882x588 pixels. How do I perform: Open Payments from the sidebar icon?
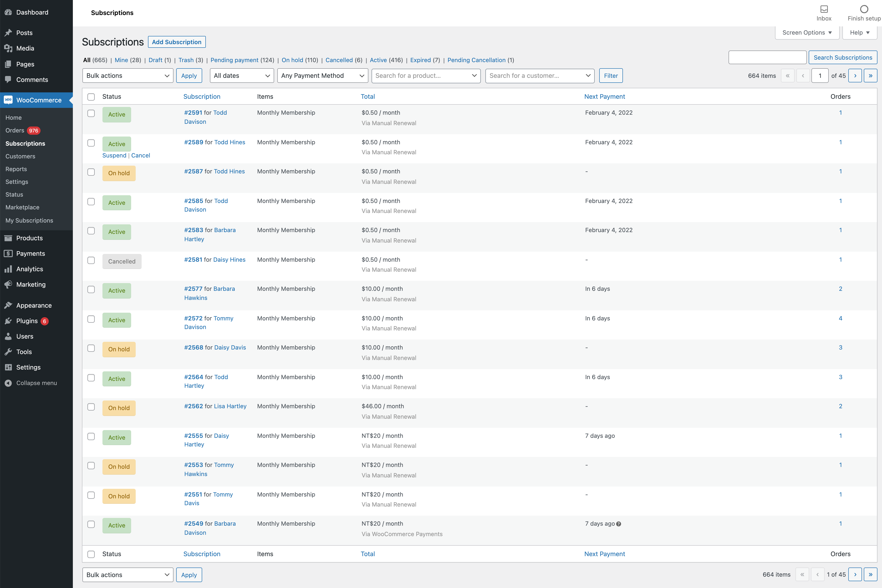pos(8,253)
